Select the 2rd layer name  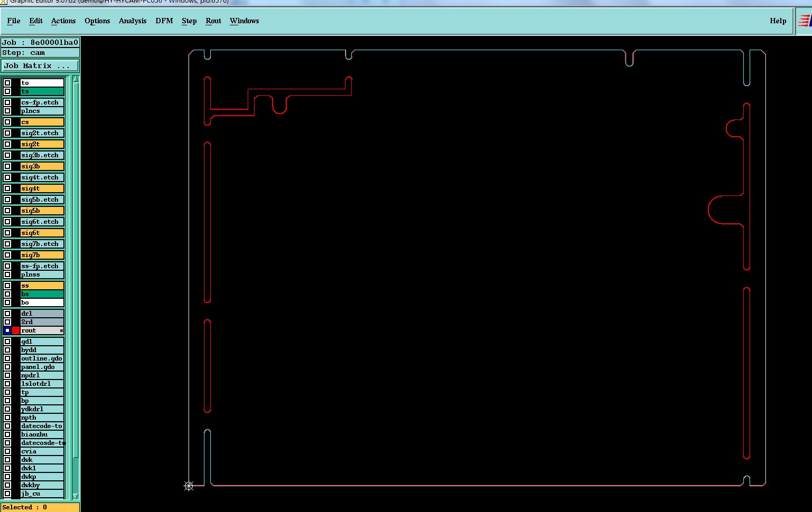(x=42, y=322)
